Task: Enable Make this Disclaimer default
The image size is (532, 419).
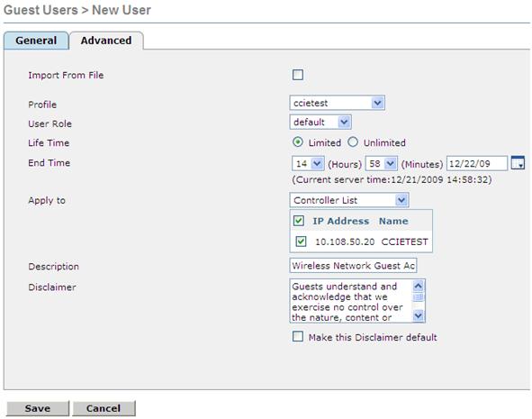Action: tap(298, 336)
